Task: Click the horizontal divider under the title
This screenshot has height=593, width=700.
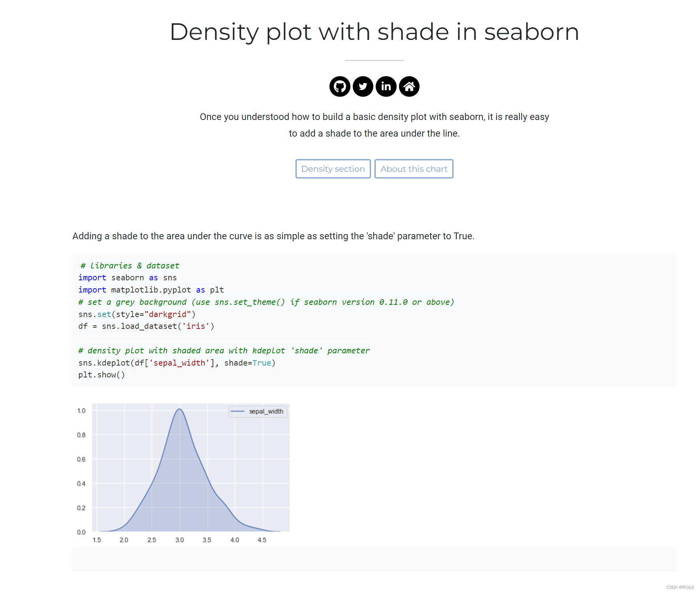Action: (x=374, y=60)
